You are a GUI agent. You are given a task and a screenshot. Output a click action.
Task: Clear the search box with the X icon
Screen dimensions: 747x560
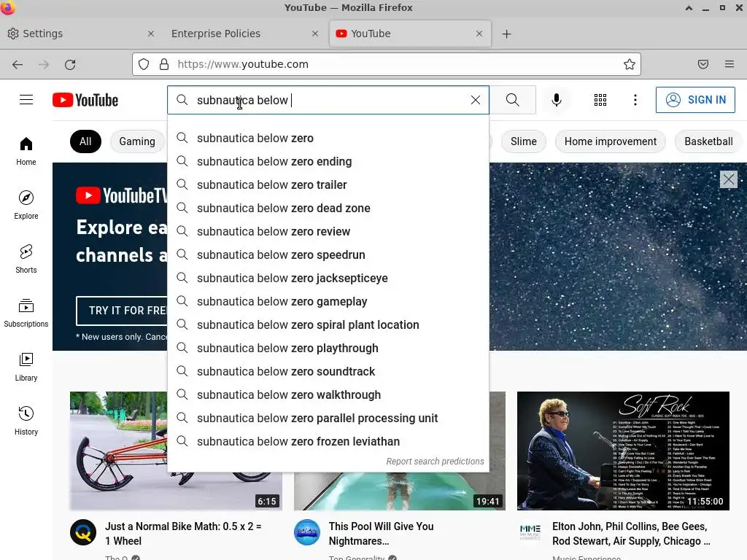(x=476, y=100)
